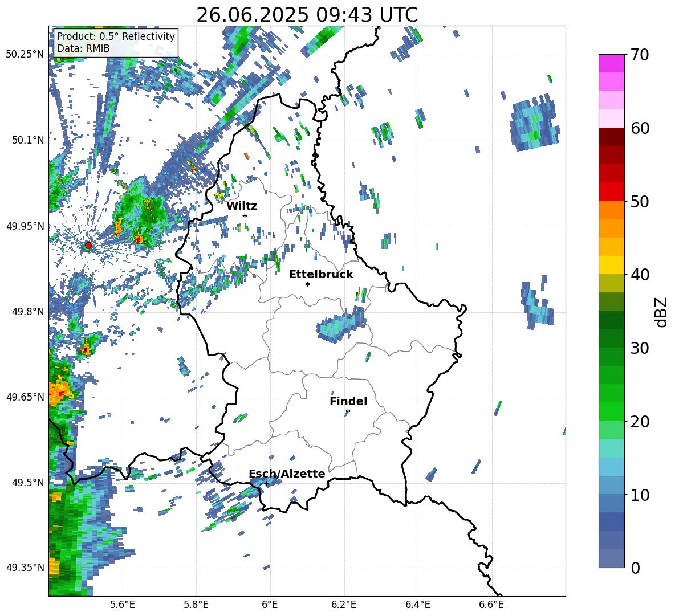Click the Data: RMIB text
This screenshot has height=616, width=675.
click(x=83, y=48)
